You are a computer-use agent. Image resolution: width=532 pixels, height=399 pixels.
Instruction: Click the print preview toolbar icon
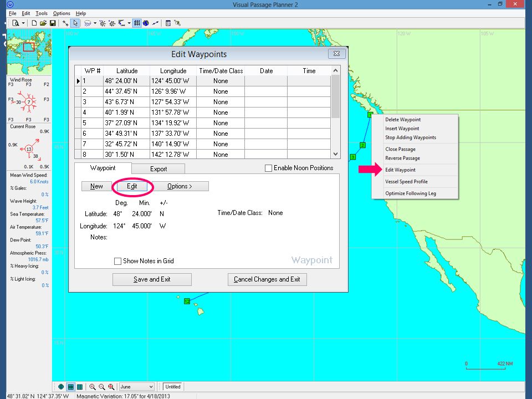point(16,23)
